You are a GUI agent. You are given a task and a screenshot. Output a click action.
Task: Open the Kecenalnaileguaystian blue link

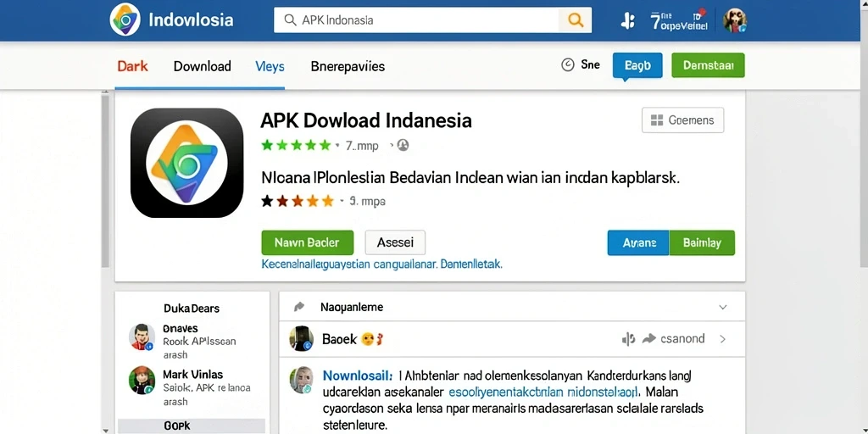[381, 264]
